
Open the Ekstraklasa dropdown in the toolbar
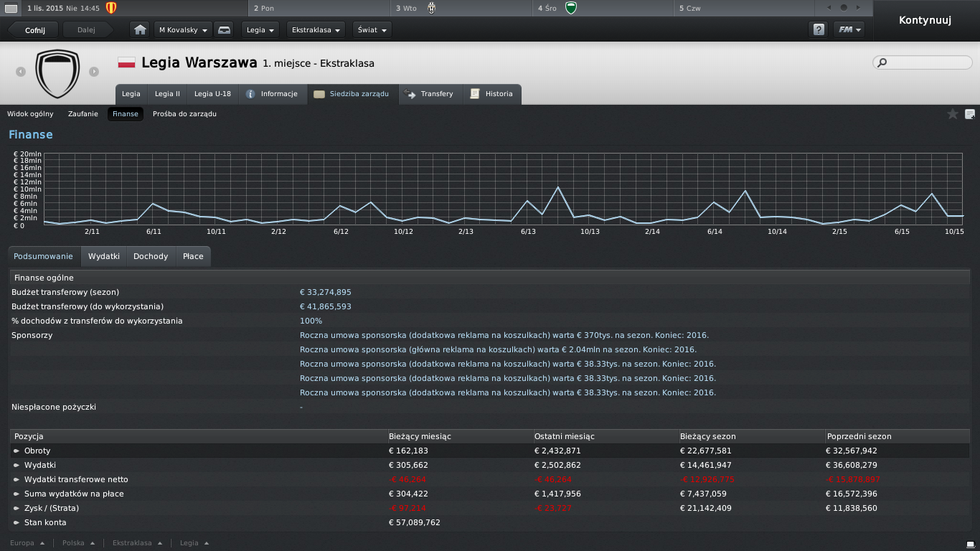(316, 30)
